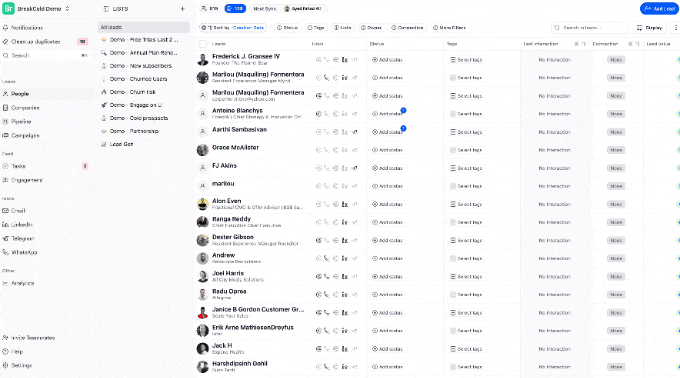Image resolution: width=680 pixels, height=378 pixels.
Task: Select the All leads list
Action: pyautogui.click(x=144, y=27)
